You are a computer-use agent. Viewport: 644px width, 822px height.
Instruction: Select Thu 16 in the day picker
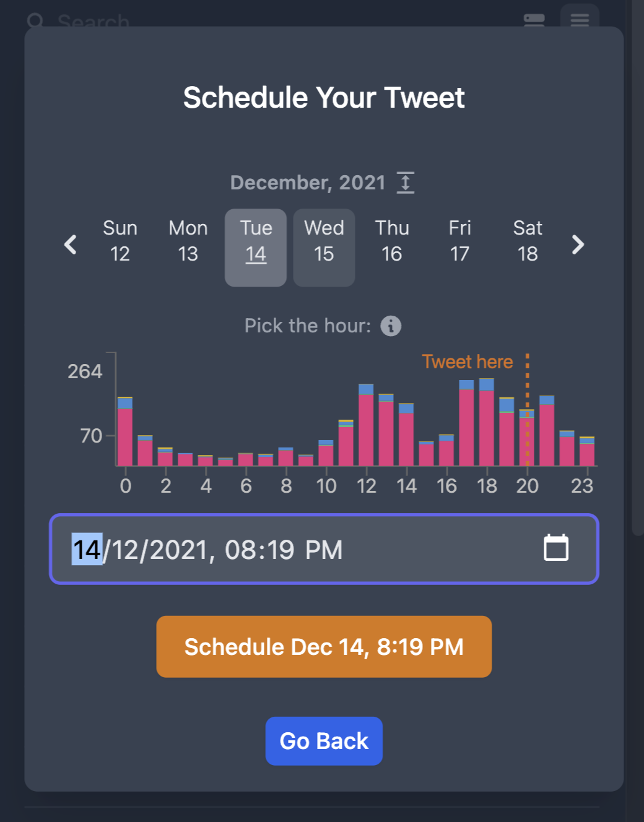pos(392,241)
